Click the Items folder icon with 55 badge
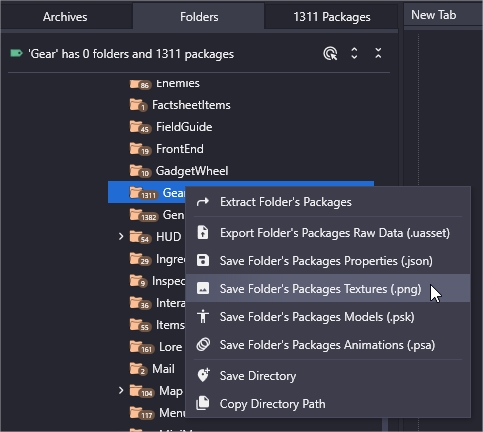 (x=140, y=325)
